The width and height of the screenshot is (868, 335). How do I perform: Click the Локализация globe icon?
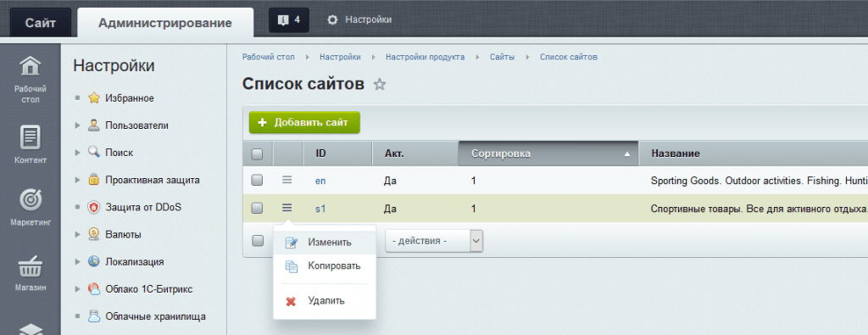tap(94, 261)
